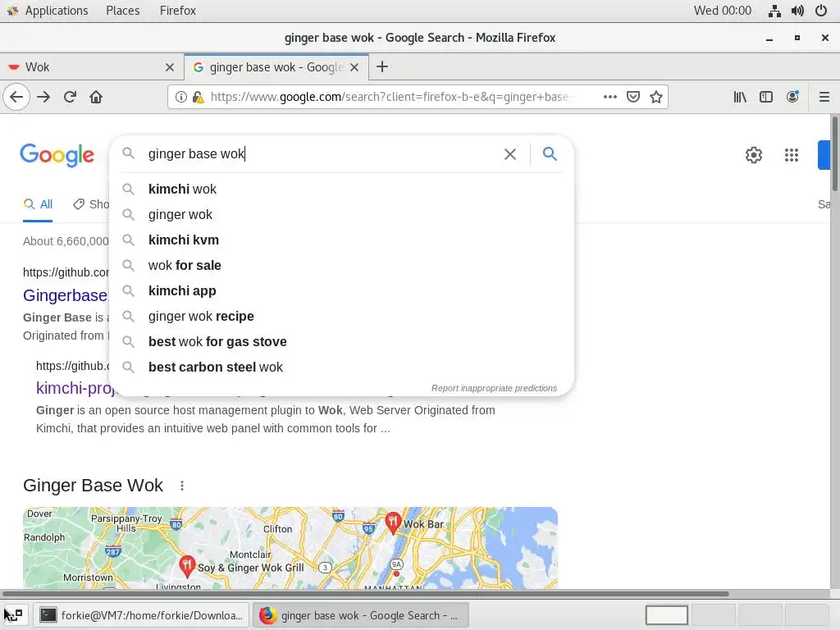The image size is (840, 630).
Task: Switch to terminal window in taskbar
Action: pos(141,615)
